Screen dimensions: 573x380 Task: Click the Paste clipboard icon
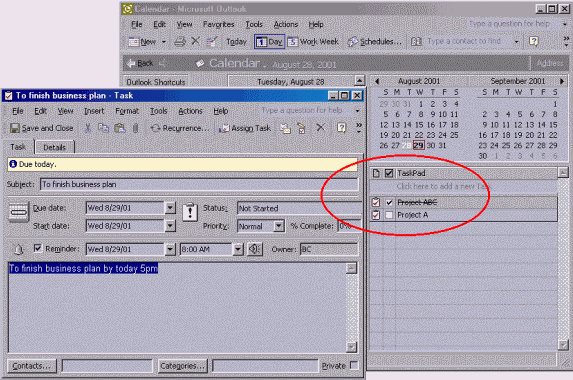point(120,128)
